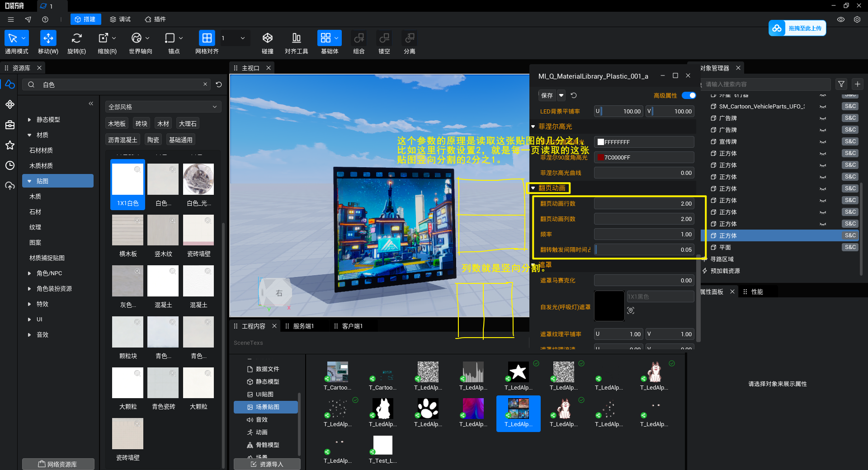Toggle visibility of SM_Cartoon_VehicleParts_UFO object

click(823, 107)
